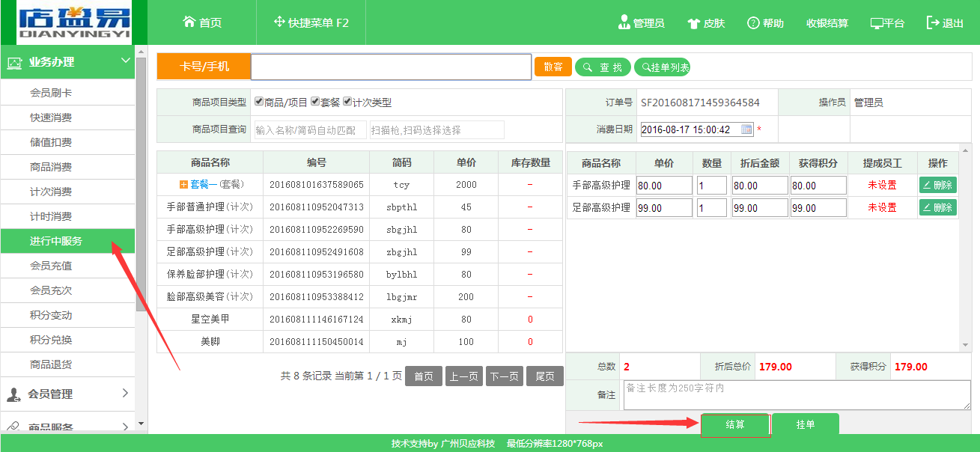Viewport: 980px width, 452px height.
Task: Open the calendar icon in 消费日期 field
Action: (x=746, y=129)
